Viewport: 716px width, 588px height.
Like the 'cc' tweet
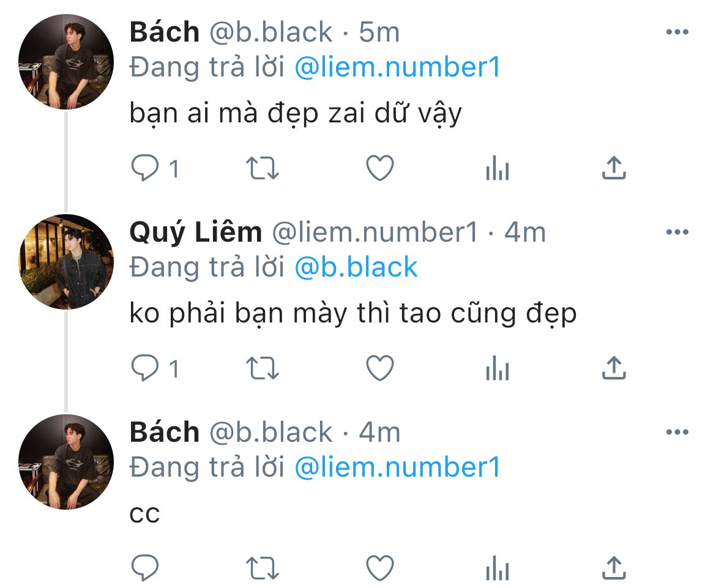pos(380,568)
